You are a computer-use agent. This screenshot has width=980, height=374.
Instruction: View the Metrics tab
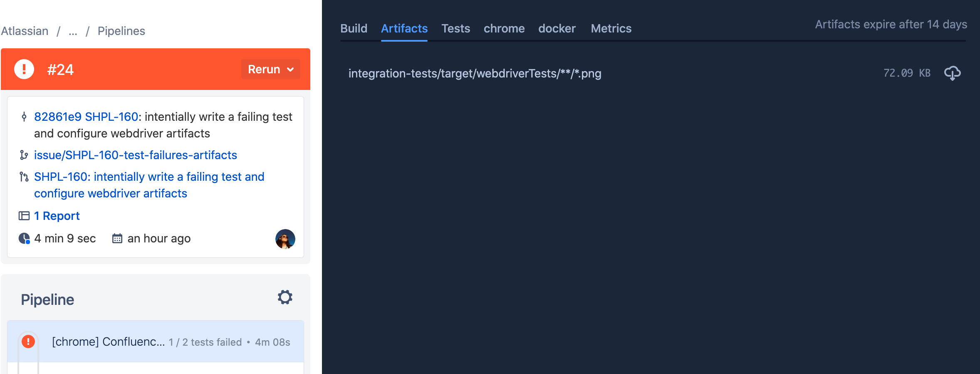pos(611,28)
